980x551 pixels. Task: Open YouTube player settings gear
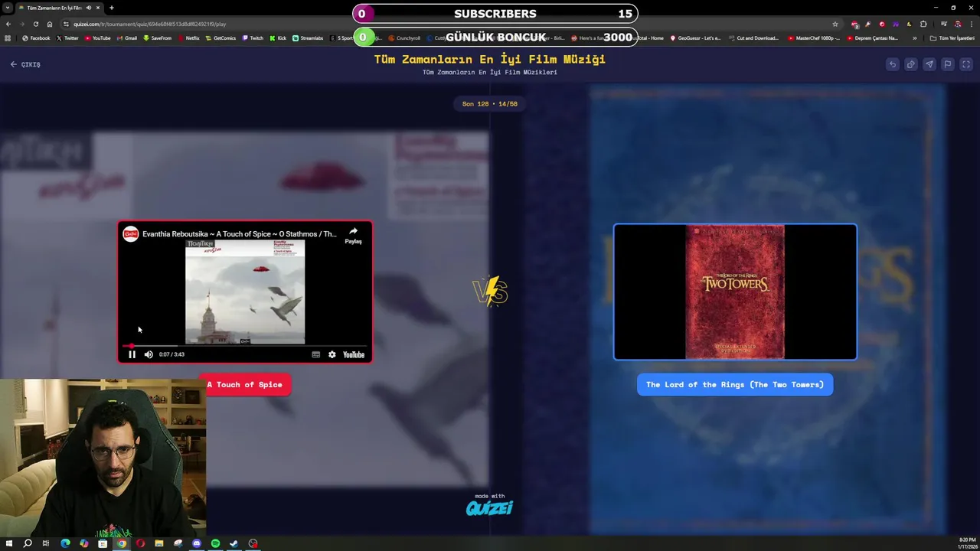[332, 354]
